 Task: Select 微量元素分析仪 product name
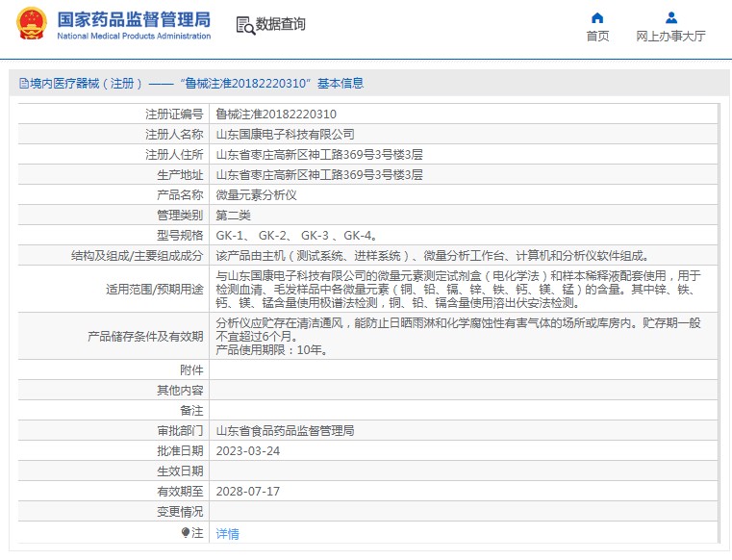[x=256, y=194]
